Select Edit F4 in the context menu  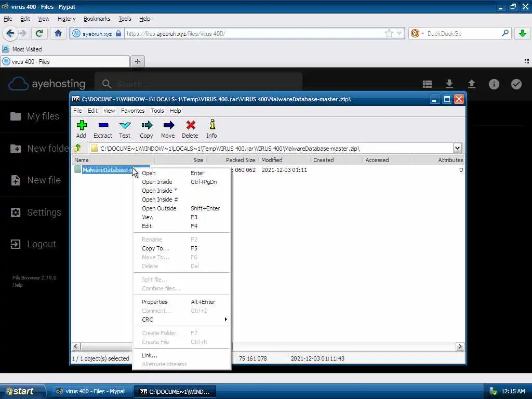(181, 226)
